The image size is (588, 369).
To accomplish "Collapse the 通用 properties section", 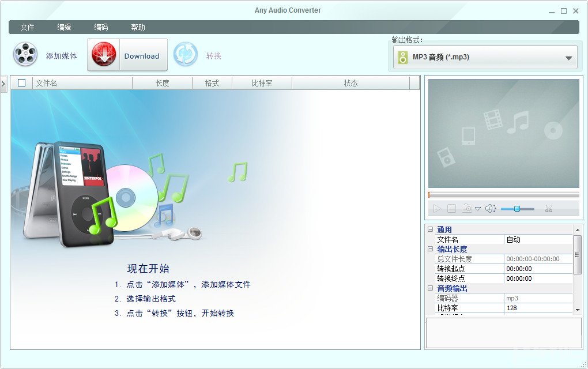I will click(429, 229).
